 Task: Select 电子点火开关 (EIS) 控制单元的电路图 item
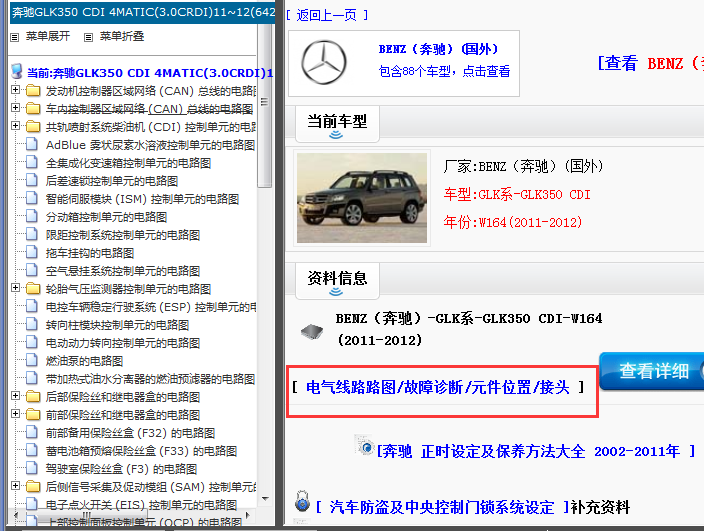pyautogui.click(x=141, y=505)
